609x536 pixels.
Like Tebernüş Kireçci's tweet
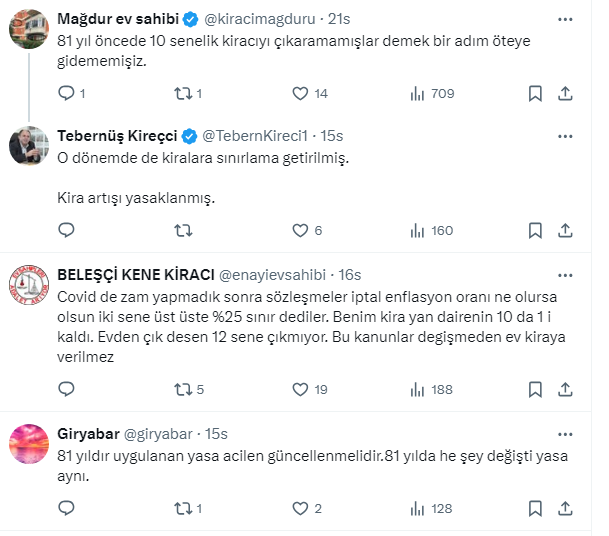[x=300, y=230]
